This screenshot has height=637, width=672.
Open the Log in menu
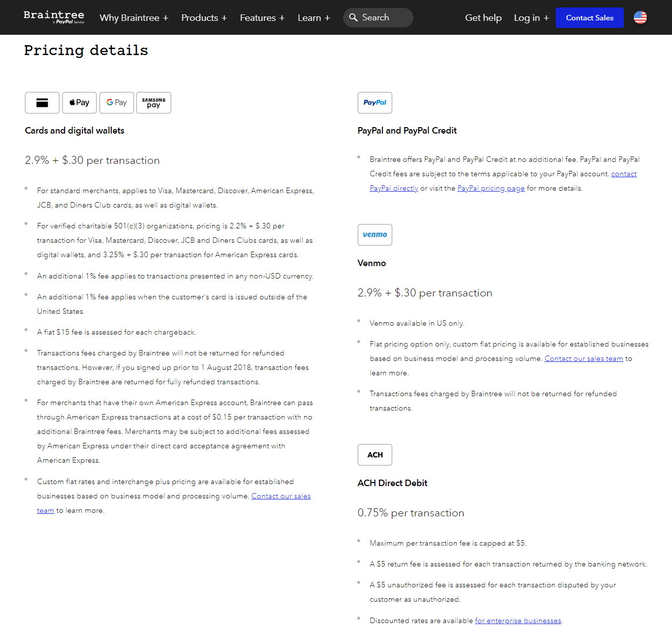click(531, 18)
